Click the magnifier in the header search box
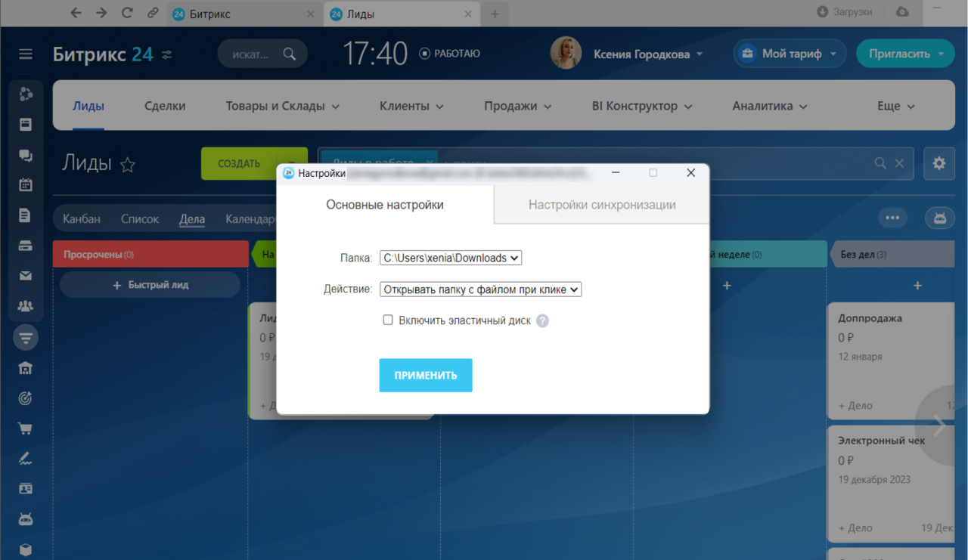 pyautogui.click(x=289, y=54)
